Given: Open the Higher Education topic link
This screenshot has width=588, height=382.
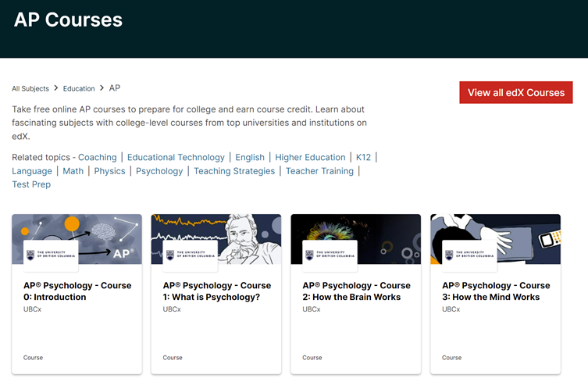Looking at the screenshot, I should [x=310, y=157].
